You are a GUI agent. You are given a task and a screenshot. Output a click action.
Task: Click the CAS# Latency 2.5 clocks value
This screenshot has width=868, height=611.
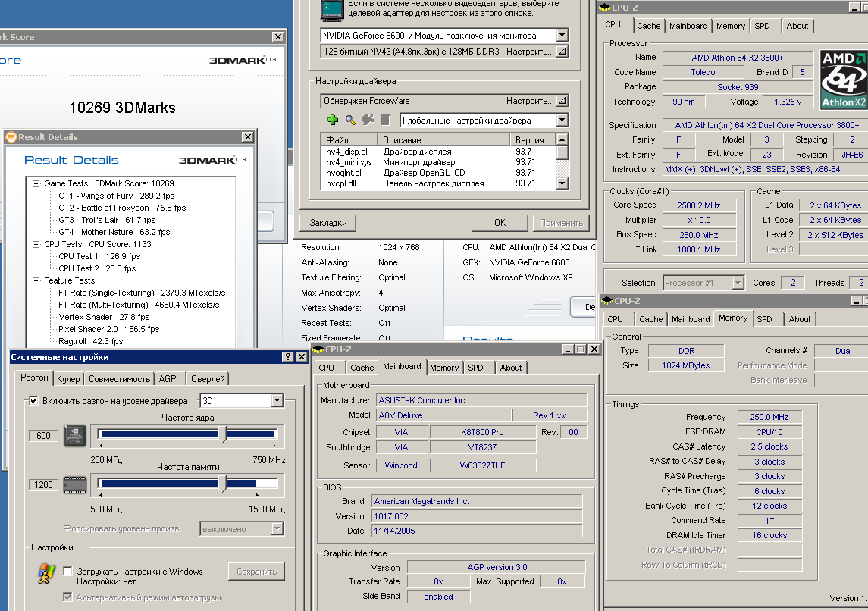coord(769,446)
